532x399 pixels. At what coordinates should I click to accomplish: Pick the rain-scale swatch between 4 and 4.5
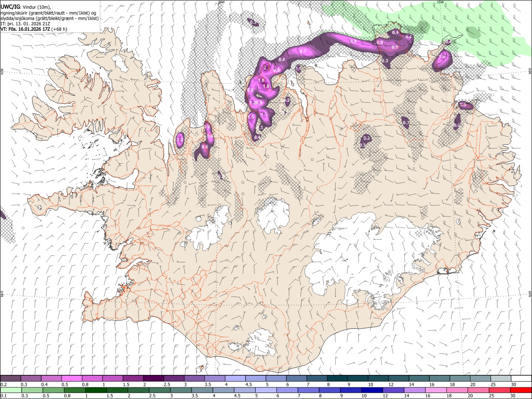coord(223,390)
